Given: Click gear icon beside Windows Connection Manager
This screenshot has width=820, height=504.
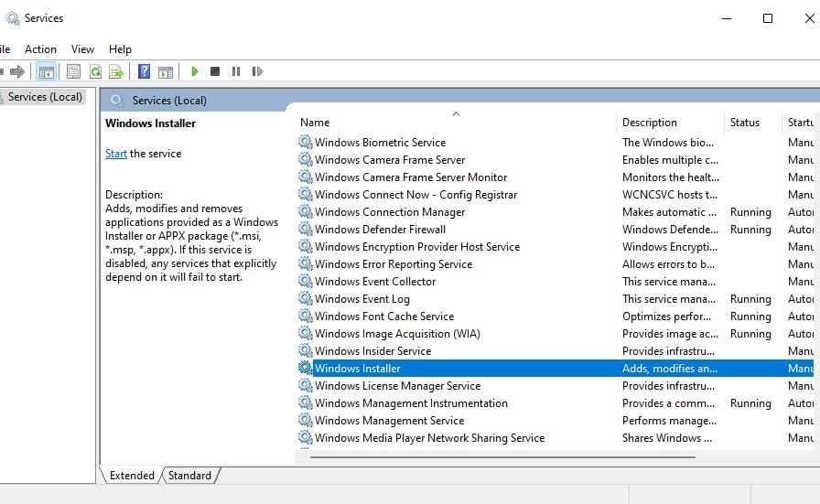Looking at the screenshot, I should click(x=306, y=211).
